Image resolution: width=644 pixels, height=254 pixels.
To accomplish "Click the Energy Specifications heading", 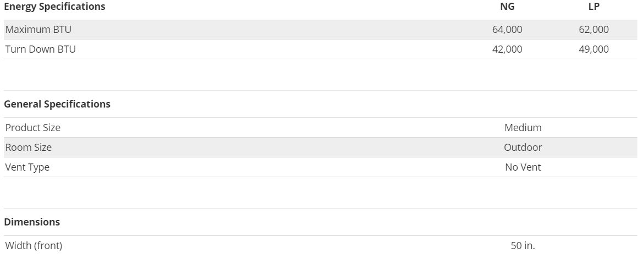I will (x=54, y=7).
